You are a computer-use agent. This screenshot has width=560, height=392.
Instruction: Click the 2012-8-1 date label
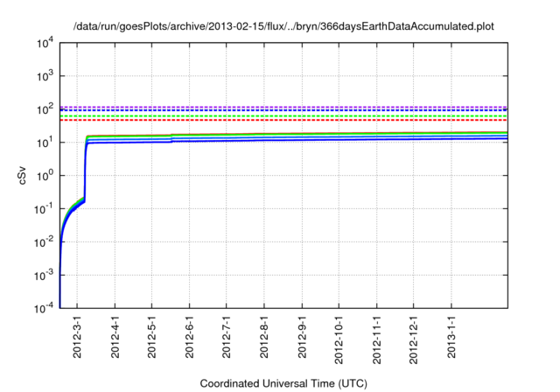[x=264, y=337]
